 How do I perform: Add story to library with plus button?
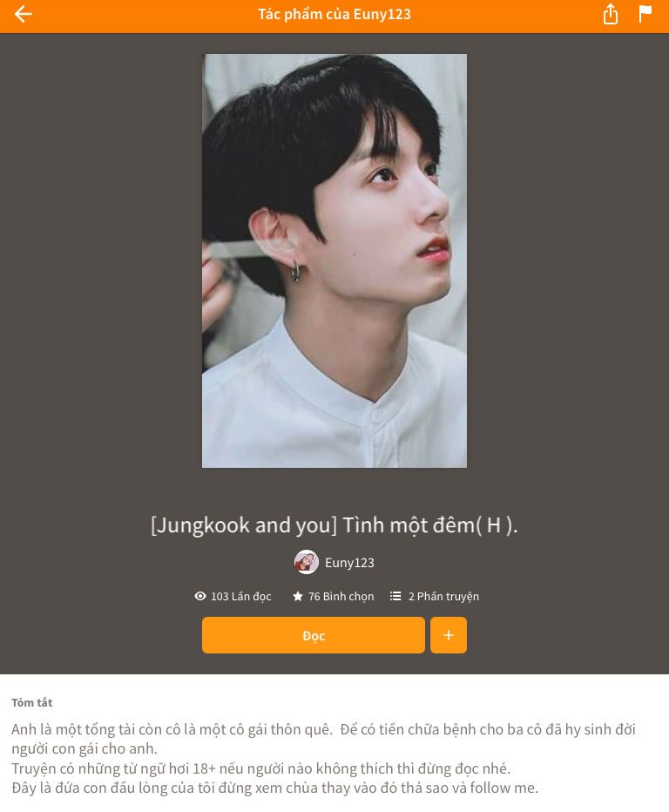point(449,635)
